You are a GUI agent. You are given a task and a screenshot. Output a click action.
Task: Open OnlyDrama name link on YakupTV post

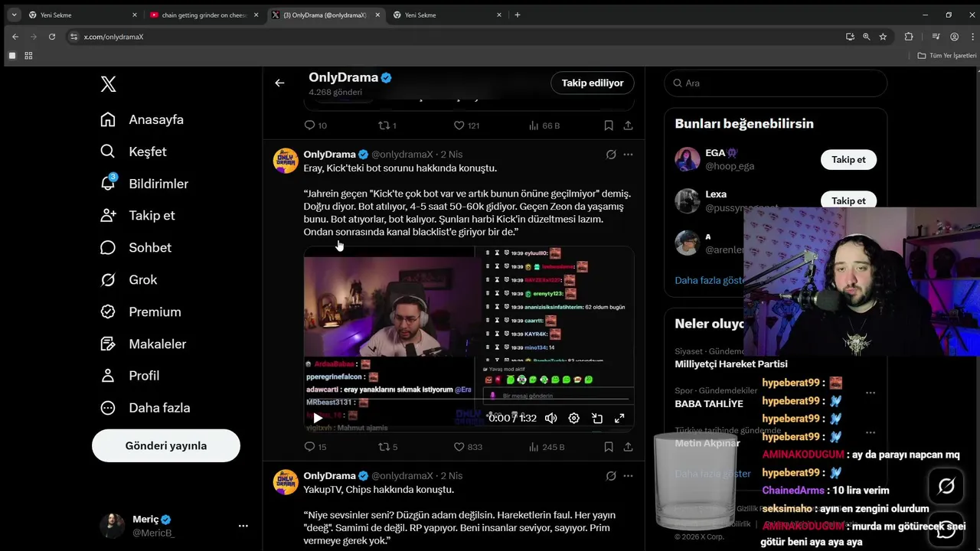(330, 476)
